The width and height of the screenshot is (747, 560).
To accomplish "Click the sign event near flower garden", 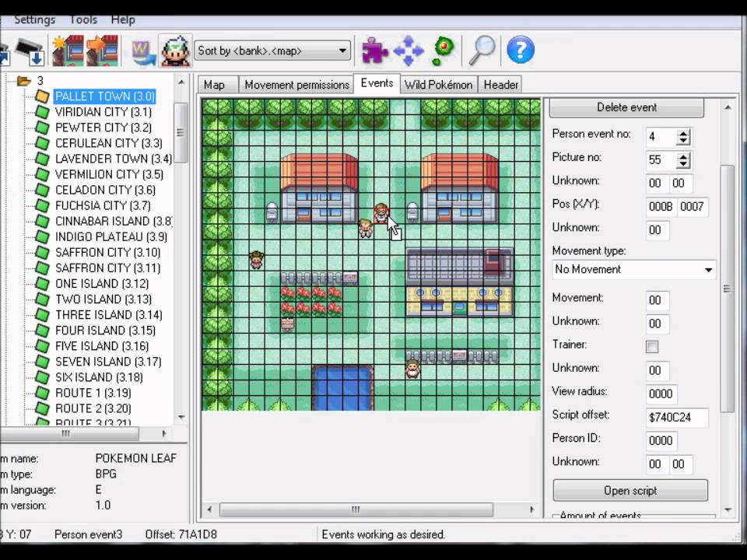I will click(x=287, y=324).
